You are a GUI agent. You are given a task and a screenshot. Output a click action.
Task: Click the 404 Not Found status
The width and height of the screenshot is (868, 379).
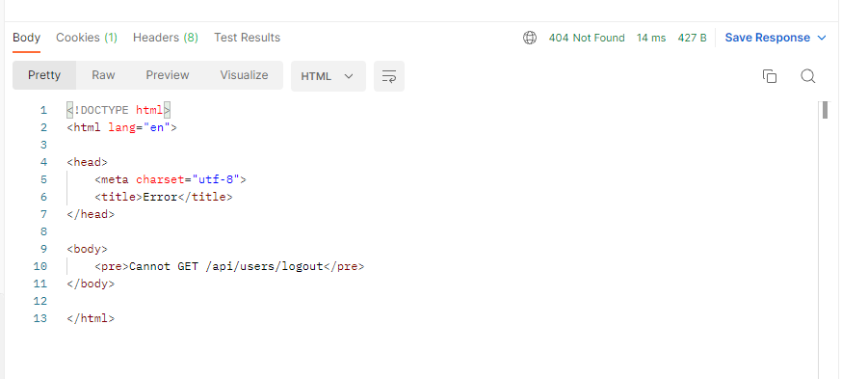pyautogui.click(x=587, y=38)
